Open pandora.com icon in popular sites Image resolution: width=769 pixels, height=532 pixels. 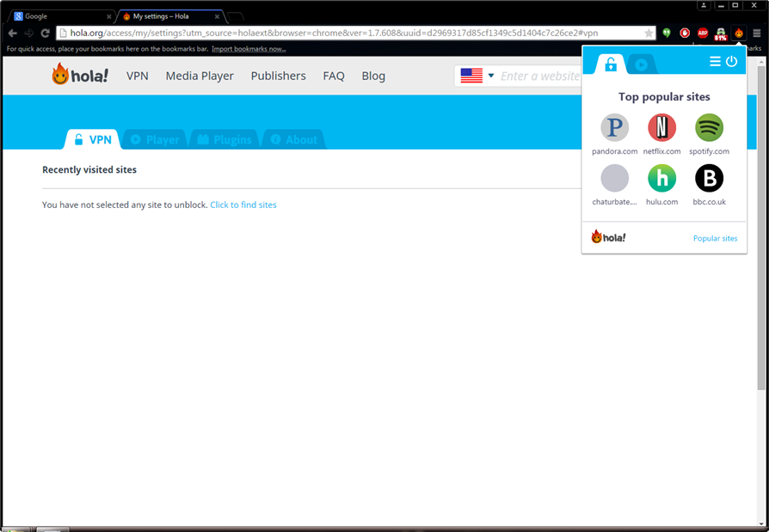[614, 127]
